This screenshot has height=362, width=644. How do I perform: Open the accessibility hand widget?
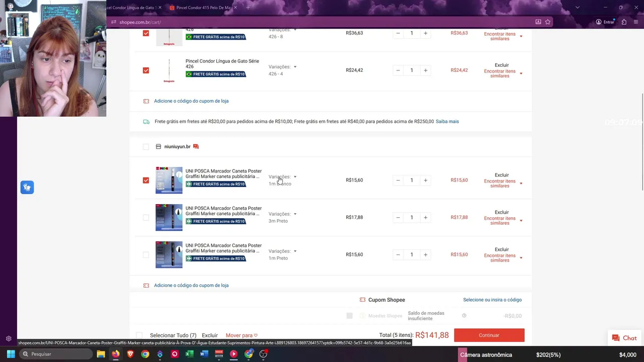27,188
